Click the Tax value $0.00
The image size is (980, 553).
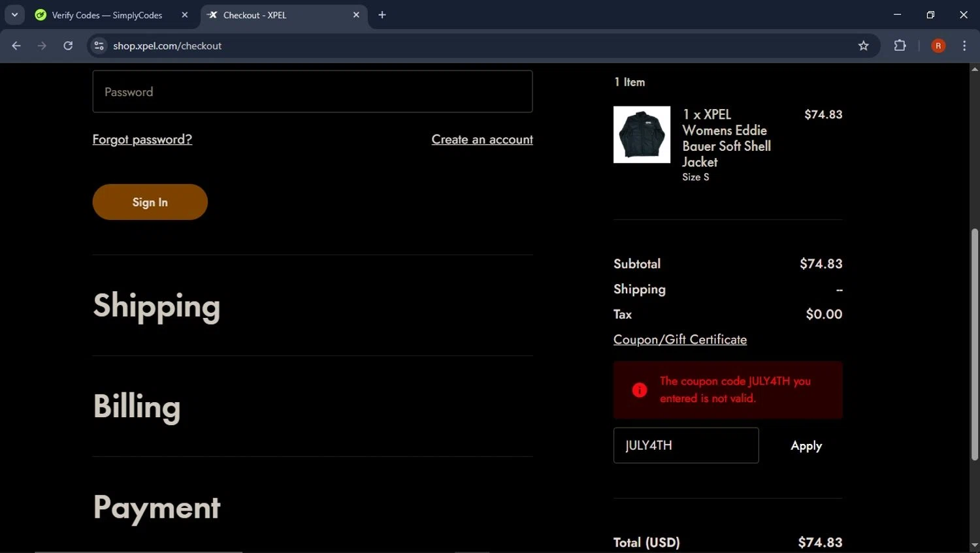[x=825, y=314]
